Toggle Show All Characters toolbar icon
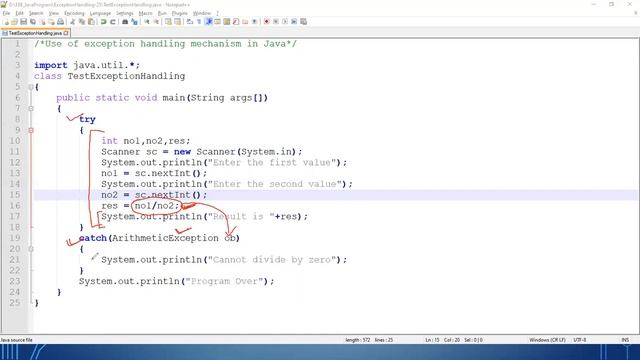 (x=199, y=22)
